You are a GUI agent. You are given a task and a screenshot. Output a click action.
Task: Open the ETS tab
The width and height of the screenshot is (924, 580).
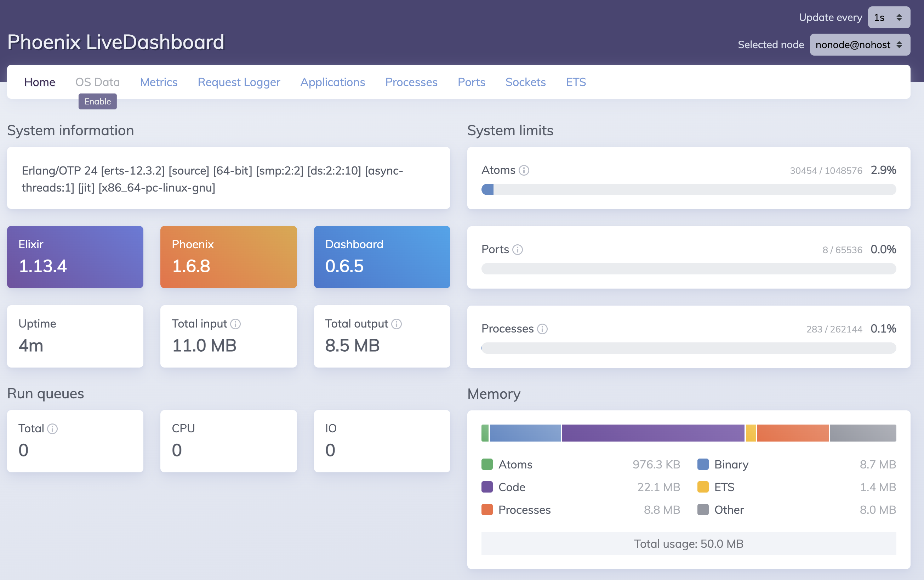point(576,82)
